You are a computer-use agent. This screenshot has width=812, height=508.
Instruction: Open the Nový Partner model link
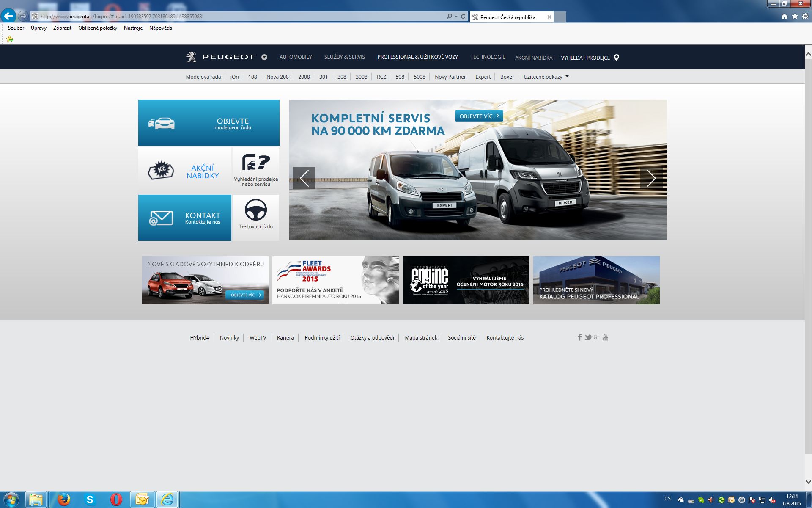(x=450, y=77)
